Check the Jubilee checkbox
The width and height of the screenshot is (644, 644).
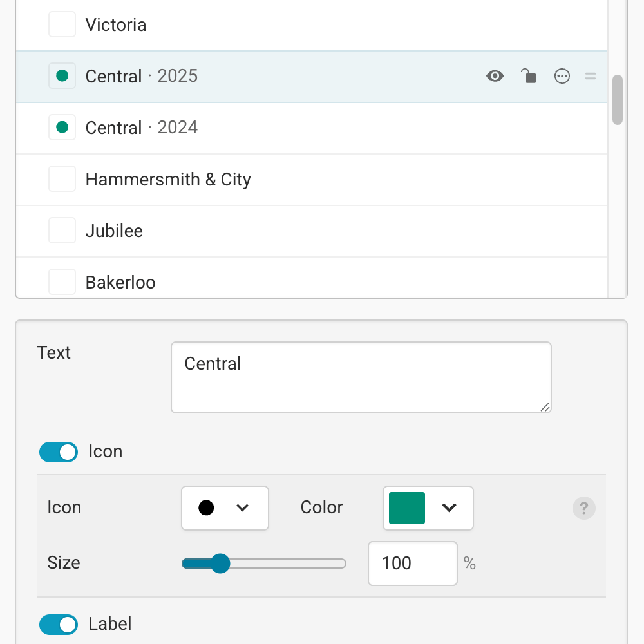[62, 231]
